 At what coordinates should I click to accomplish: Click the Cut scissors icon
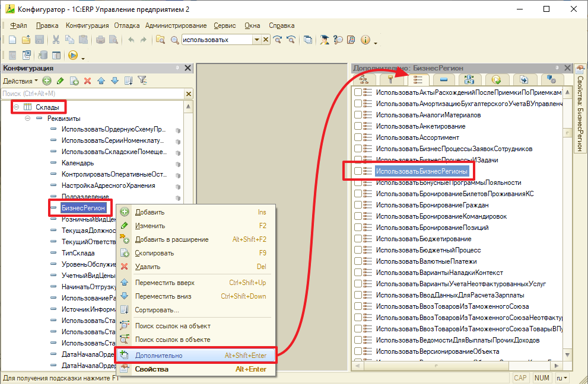(x=56, y=40)
